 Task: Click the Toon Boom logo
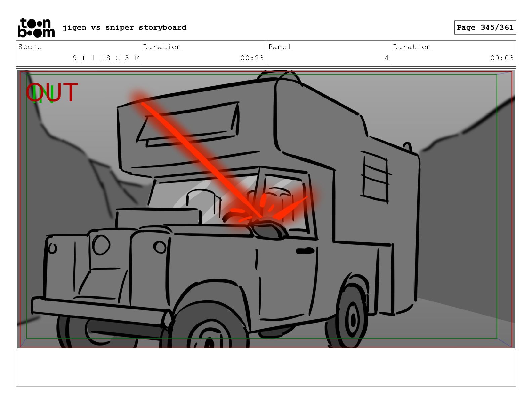(x=36, y=28)
